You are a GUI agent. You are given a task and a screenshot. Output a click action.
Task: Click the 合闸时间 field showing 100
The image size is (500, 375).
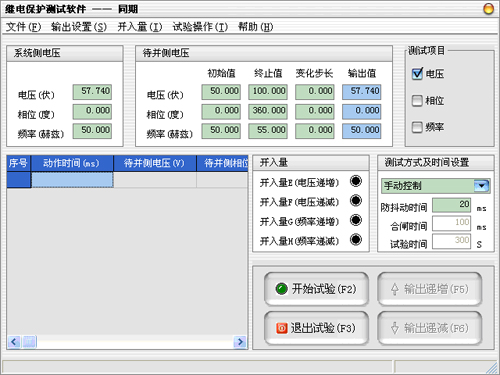452,223
